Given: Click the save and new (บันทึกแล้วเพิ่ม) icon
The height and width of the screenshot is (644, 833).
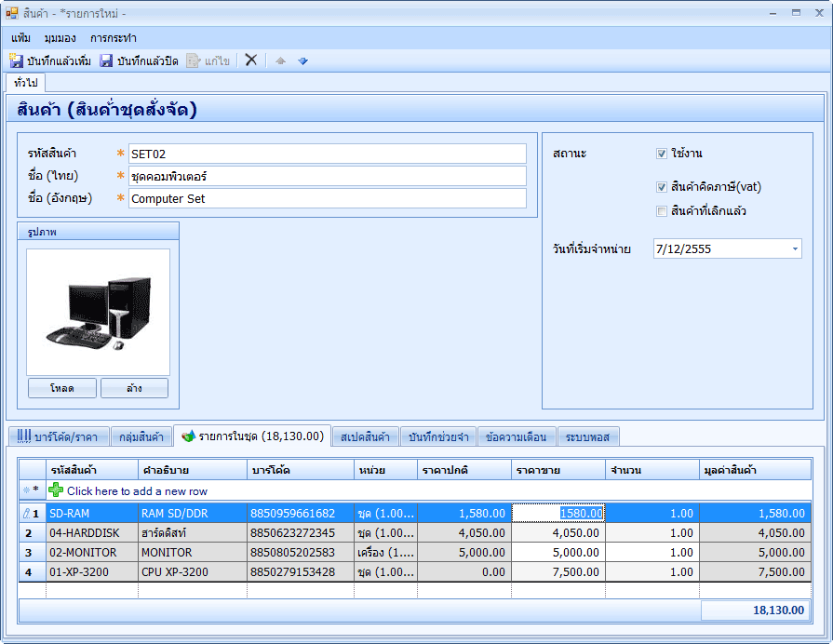Looking at the screenshot, I should tap(17, 60).
